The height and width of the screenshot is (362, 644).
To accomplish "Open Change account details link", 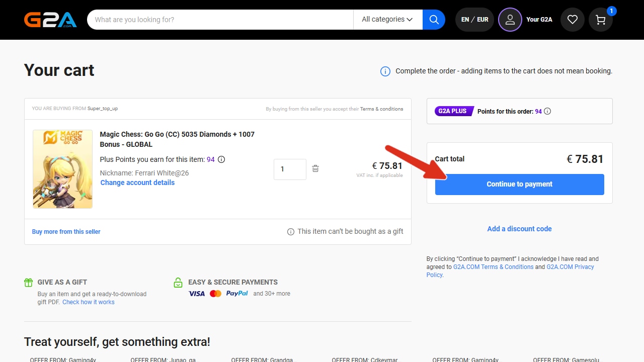I will tap(137, 183).
